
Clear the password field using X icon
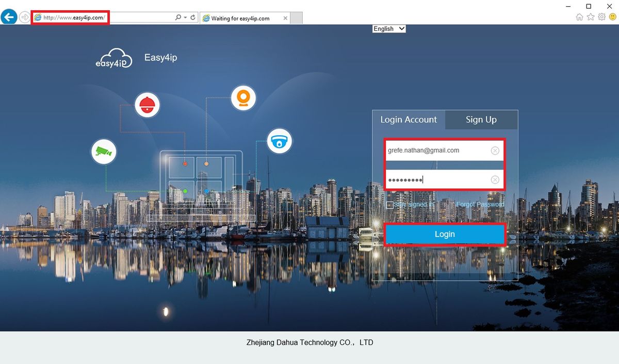tap(495, 179)
